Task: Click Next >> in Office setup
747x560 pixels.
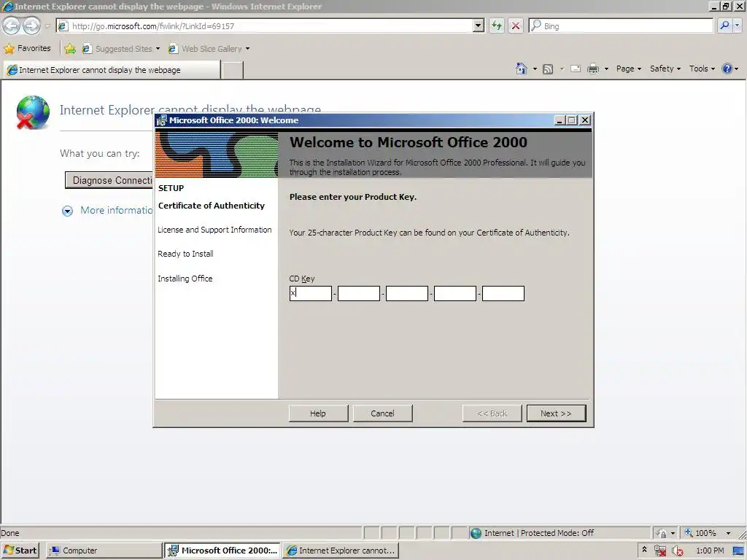Action: (556, 413)
